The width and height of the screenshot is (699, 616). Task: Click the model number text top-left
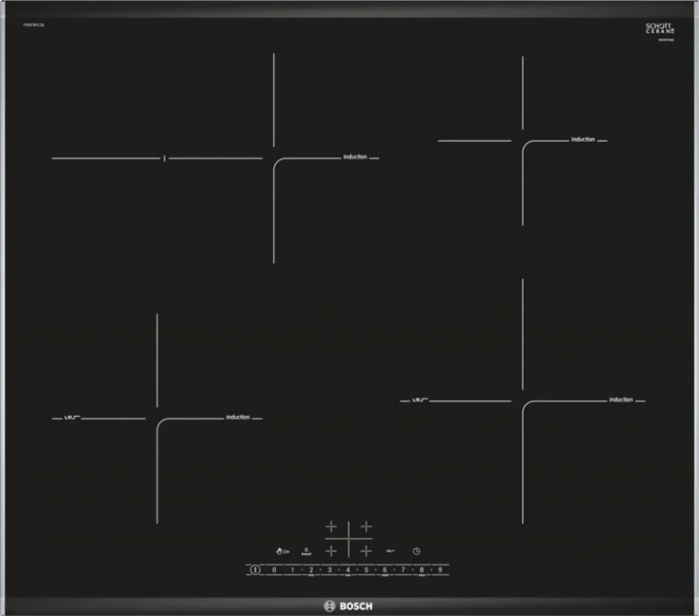click(x=34, y=25)
